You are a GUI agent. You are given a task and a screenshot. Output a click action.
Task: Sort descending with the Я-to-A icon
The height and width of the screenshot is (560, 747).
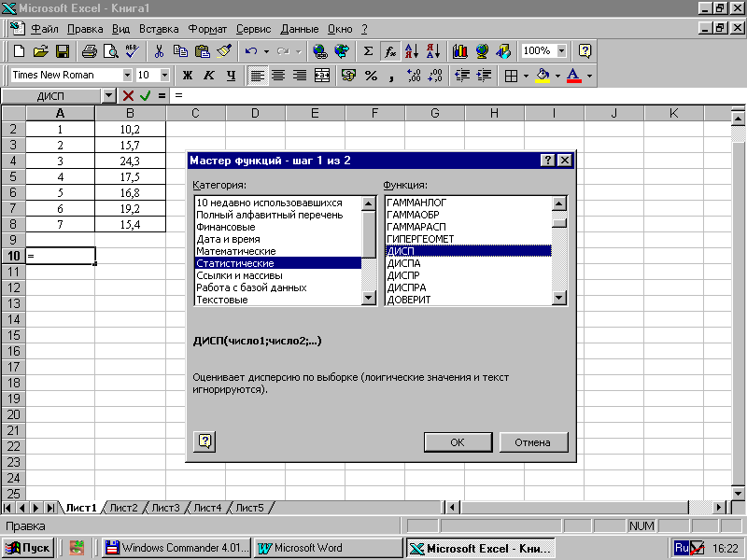point(433,51)
